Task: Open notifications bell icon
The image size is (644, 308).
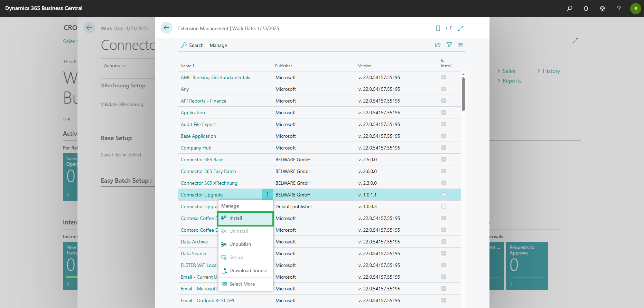Action: click(586, 9)
